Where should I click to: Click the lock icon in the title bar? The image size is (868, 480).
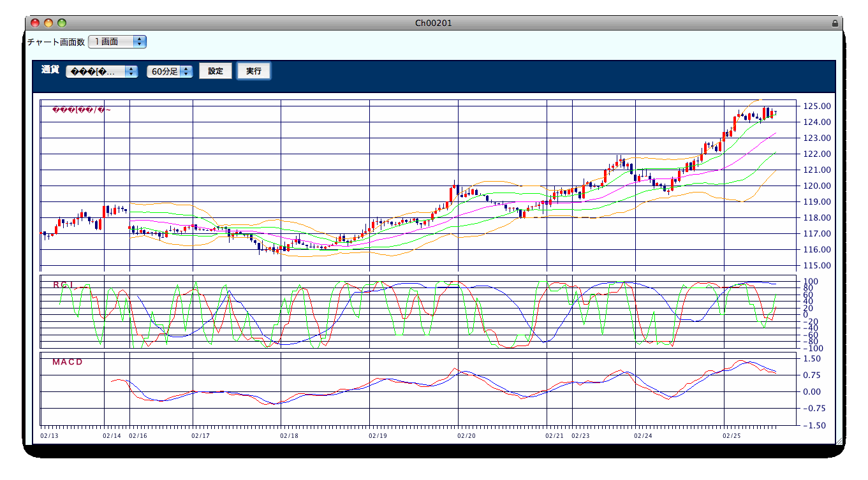point(835,24)
